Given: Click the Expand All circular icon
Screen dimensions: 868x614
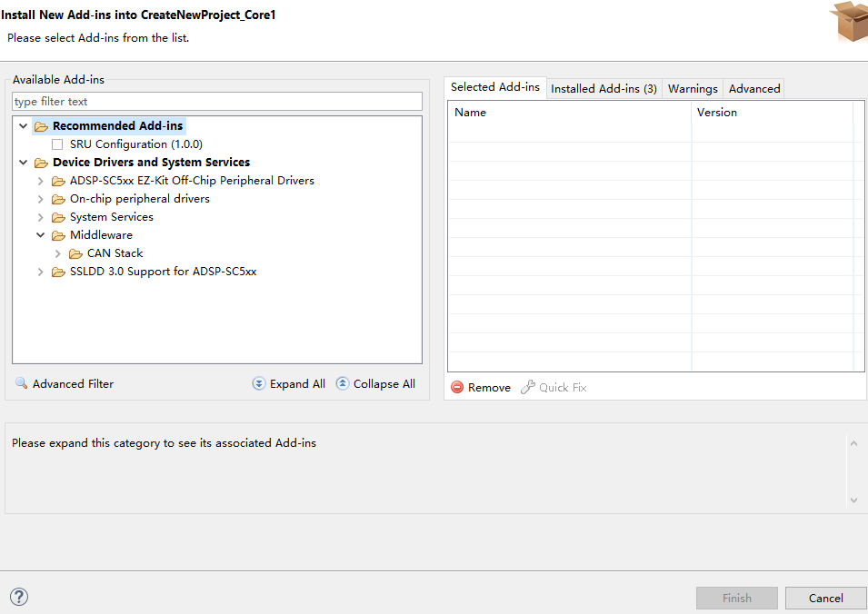Looking at the screenshot, I should click(x=258, y=383).
